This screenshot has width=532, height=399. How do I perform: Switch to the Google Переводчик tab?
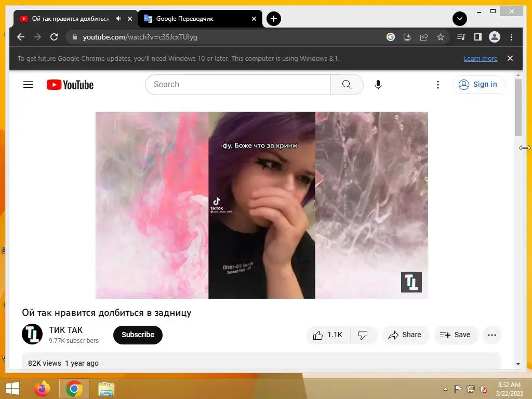(x=200, y=19)
